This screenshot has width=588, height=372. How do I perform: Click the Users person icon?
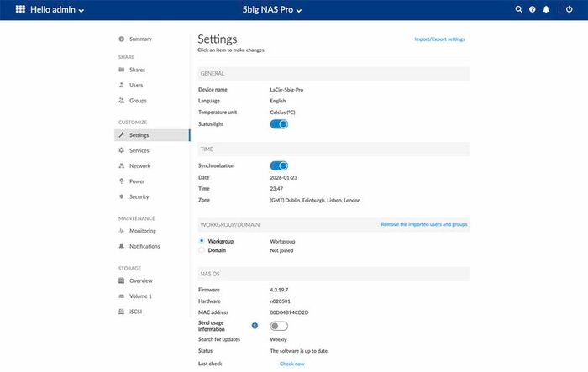[x=122, y=85]
